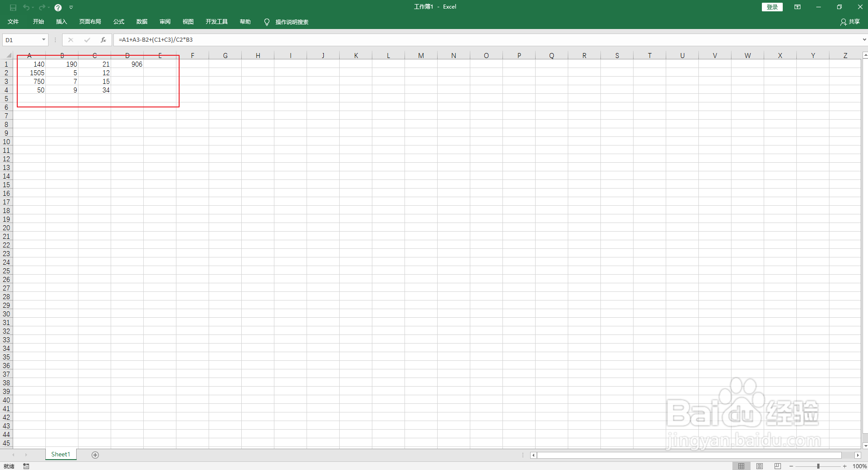Image resolution: width=868 pixels, height=470 pixels.
Task: Expand the Name Box dropdown arrow
Action: click(44, 40)
